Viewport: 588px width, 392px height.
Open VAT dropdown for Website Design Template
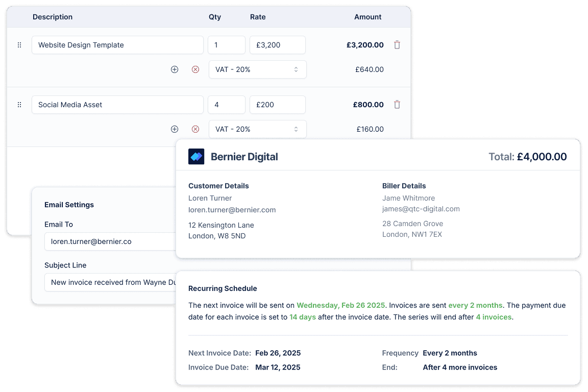pos(257,69)
